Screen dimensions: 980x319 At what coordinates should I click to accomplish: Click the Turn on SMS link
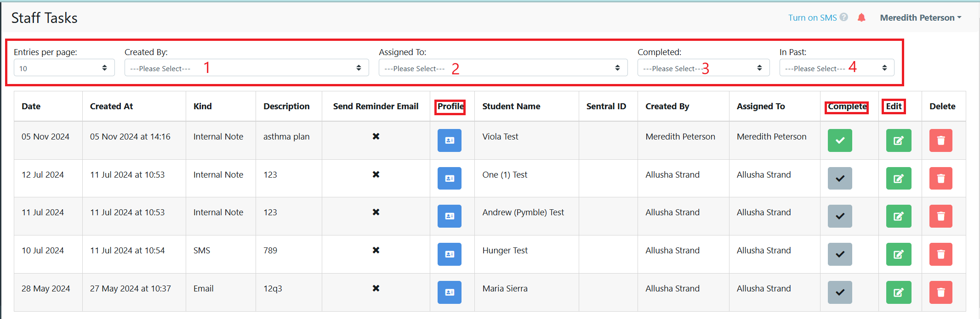click(812, 18)
